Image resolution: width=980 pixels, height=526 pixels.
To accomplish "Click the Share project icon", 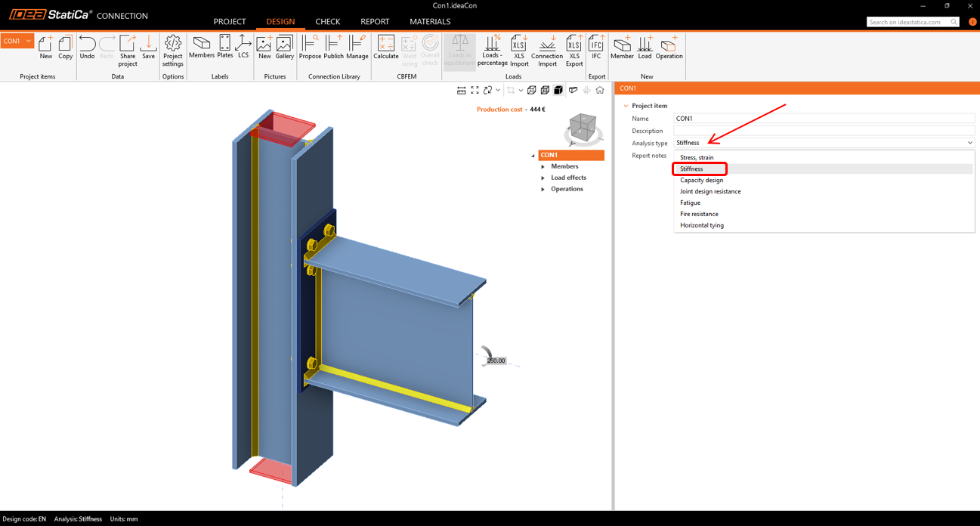I will click(128, 50).
